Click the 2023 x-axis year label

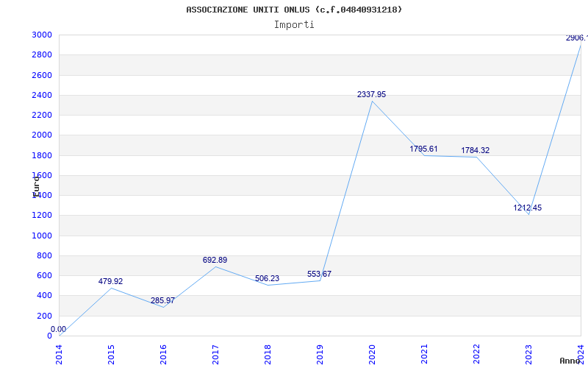click(x=528, y=355)
